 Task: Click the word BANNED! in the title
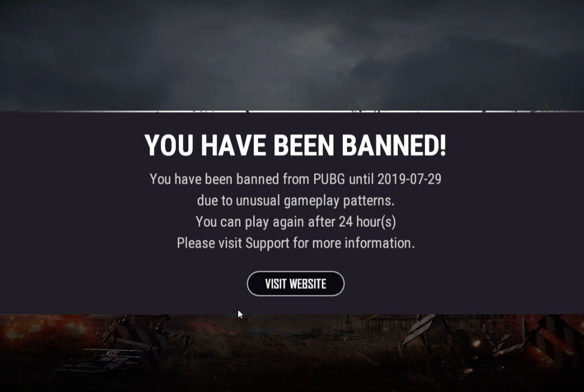tap(393, 145)
